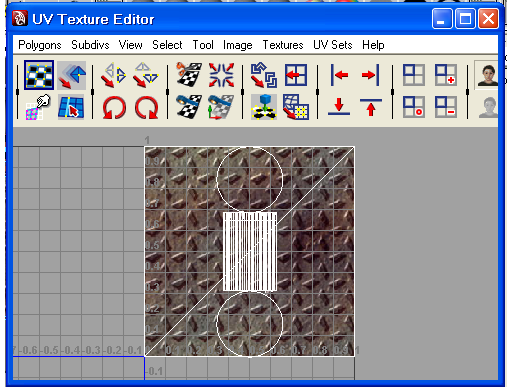The height and width of the screenshot is (387, 512).
Task: Close the UV Texture Editor window
Action: pos(489,19)
